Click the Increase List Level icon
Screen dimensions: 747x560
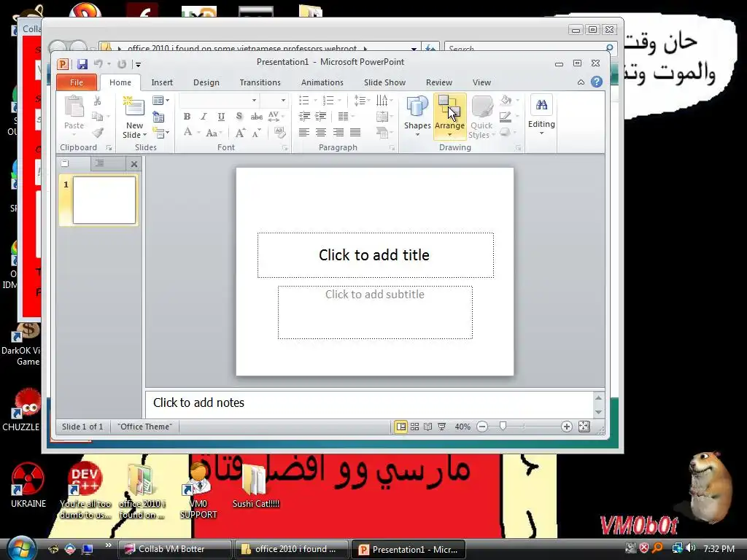point(321,117)
